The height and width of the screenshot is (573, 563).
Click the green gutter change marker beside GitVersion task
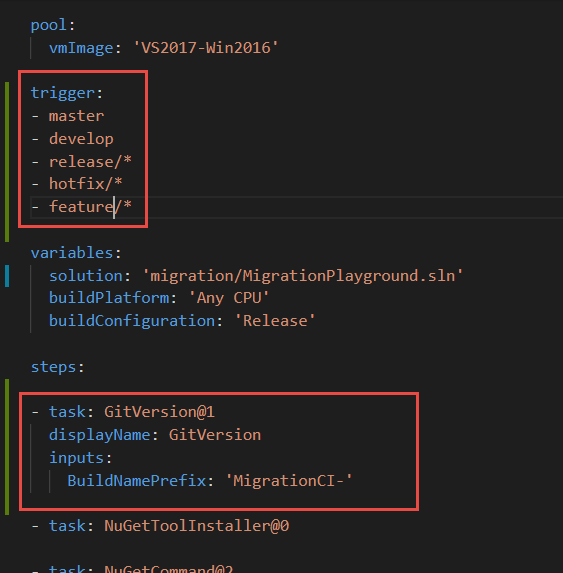[x=7, y=447]
